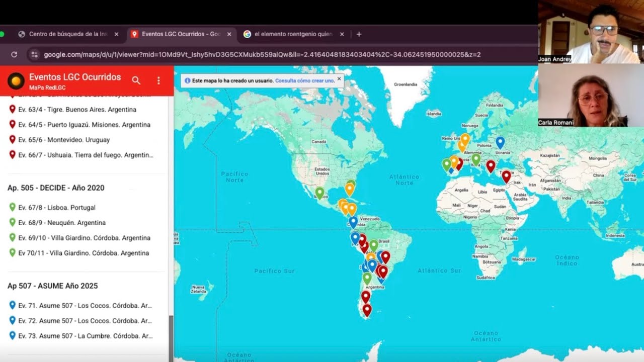Click the Eventos LGC Ocurridos map logo
Image resolution: width=644 pixels, height=362 pixels.
click(x=17, y=80)
